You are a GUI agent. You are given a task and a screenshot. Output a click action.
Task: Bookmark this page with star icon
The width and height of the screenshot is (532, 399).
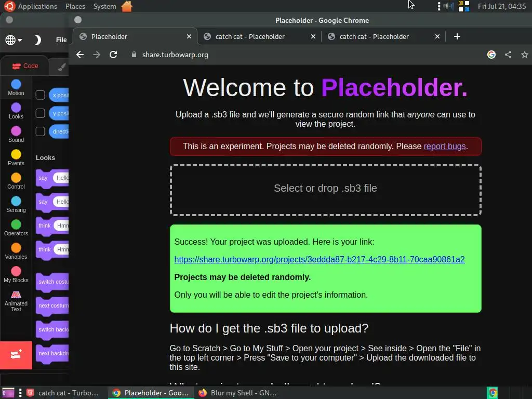click(x=525, y=55)
